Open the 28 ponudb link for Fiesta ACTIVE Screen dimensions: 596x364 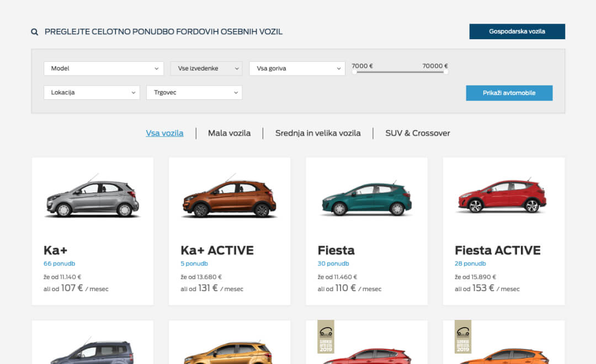pos(470,264)
